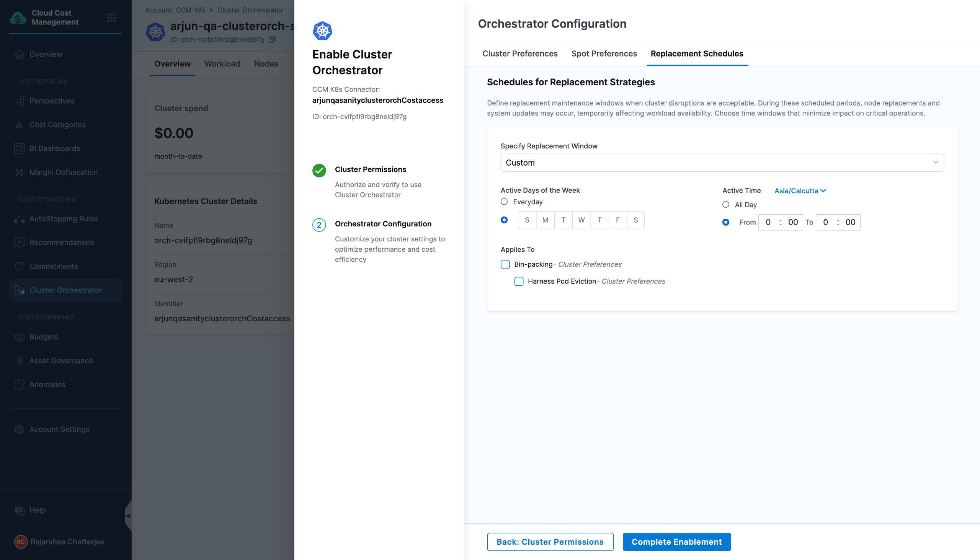Click the Perspectives sidebar icon
Screen dimensions: 980x560
coord(19,101)
